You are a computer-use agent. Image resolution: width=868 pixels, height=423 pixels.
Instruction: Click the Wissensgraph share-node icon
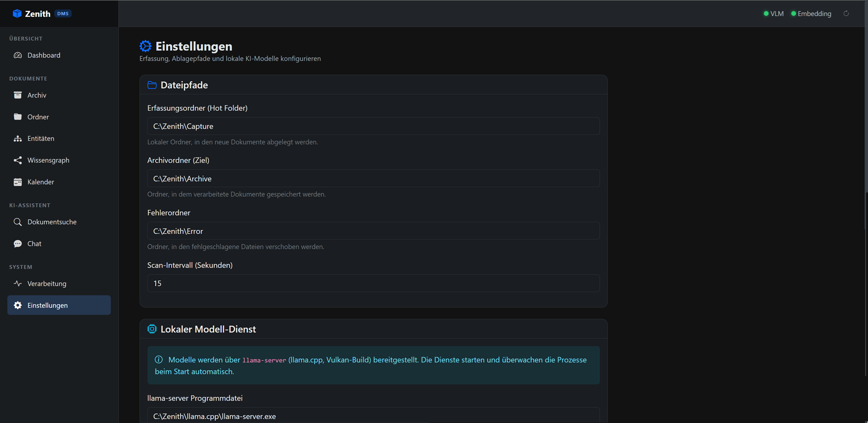click(18, 160)
